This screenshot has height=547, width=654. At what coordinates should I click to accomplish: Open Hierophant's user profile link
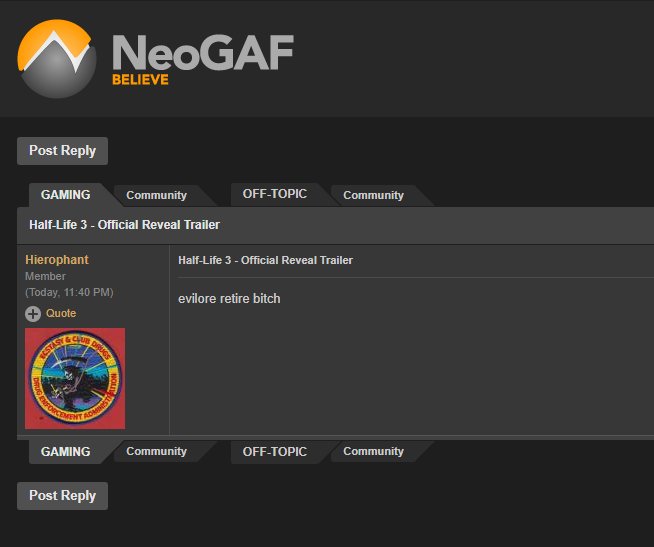tap(57, 260)
